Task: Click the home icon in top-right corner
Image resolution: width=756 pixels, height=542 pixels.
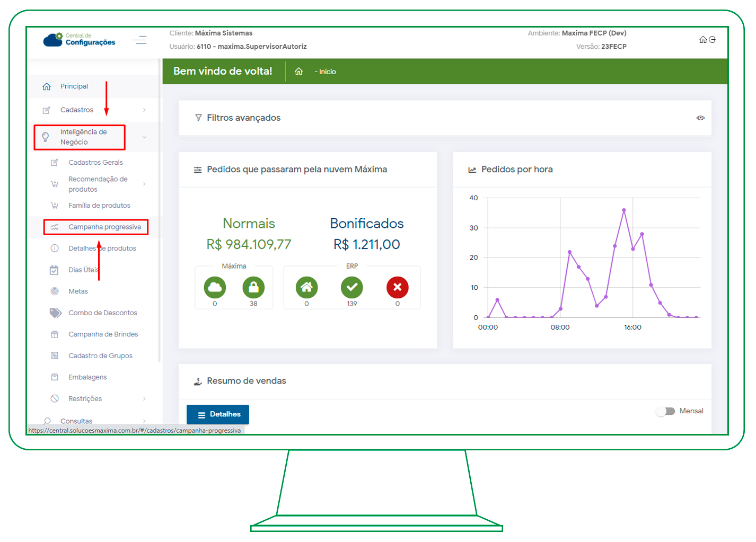Action: (703, 40)
